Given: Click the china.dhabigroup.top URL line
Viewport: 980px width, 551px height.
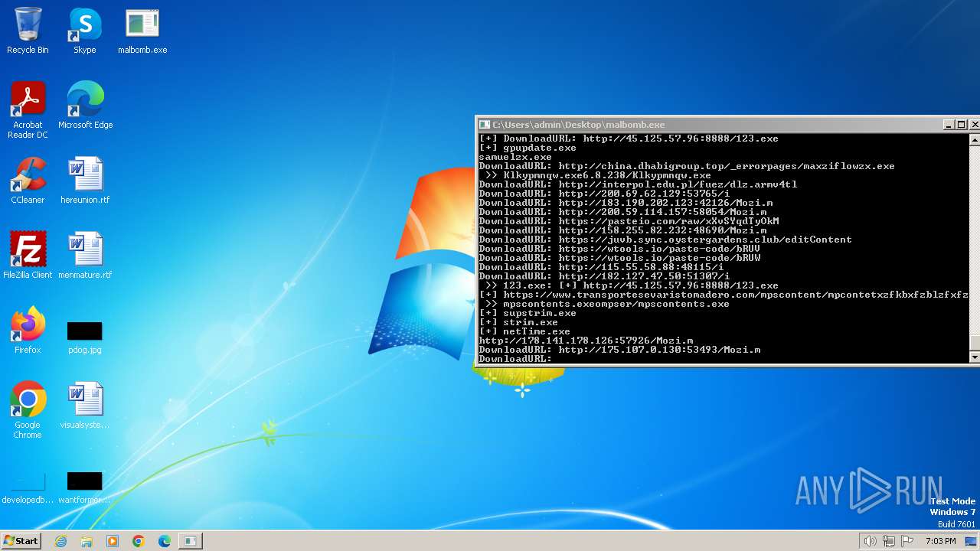Looking at the screenshot, I should 687,166.
